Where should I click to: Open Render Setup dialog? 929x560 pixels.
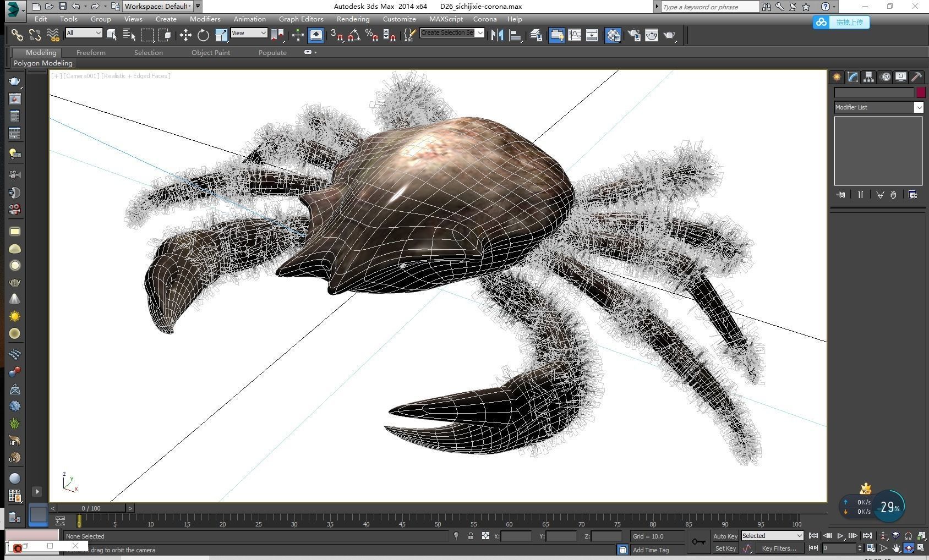(x=634, y=35)
